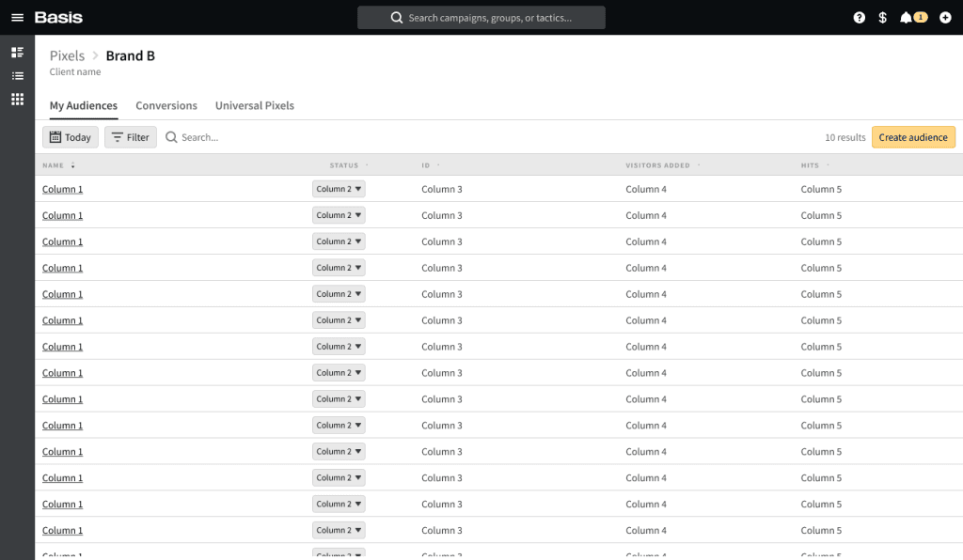Switch to the Conversions tab
963x560 pixels.
[166, 106]
